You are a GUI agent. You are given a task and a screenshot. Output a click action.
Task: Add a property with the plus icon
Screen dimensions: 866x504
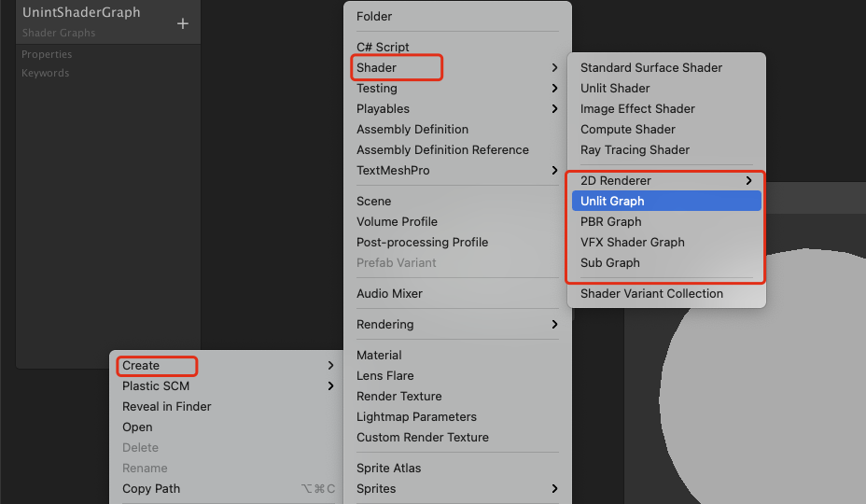pyautogui.click(x=183, y=23)
